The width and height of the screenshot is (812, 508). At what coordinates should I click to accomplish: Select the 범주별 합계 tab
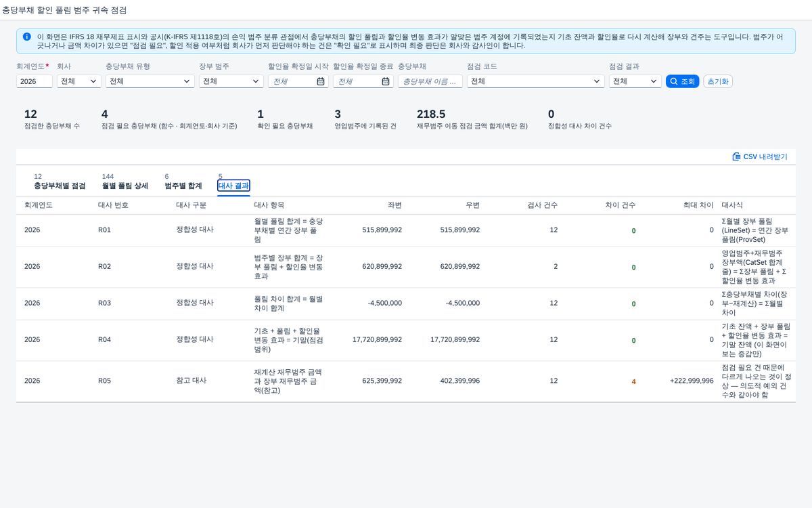point(183,186)
